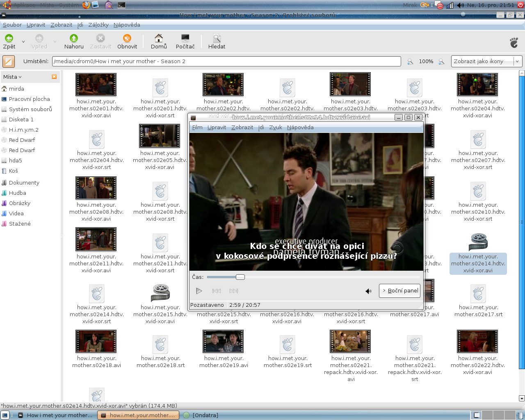Open hda5 volume in sidebar

15,160
